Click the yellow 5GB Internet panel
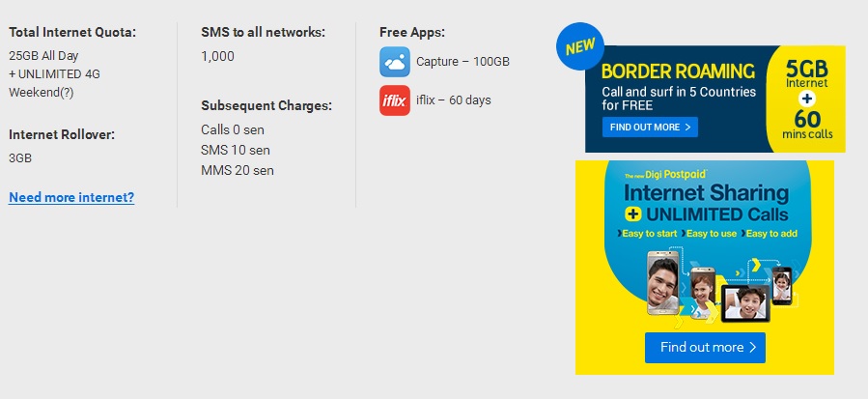Viewport: 868px width, 399px height. tap(807, 99)
